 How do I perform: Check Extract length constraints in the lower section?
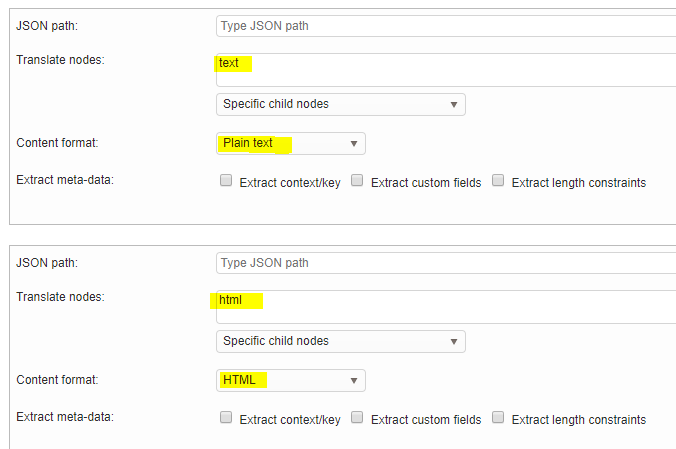tap(498, 418)
